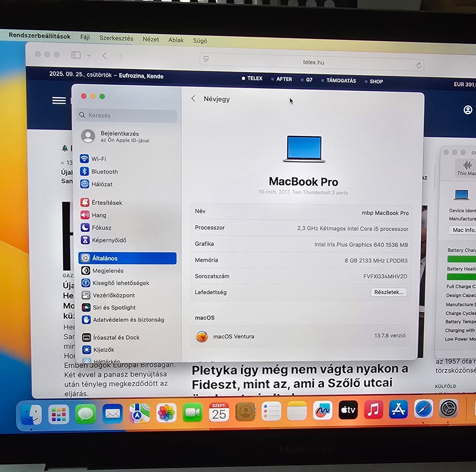Open Contacts from the Dock
Viewport: 476px width, 472px height.
(x=245, y=411)
